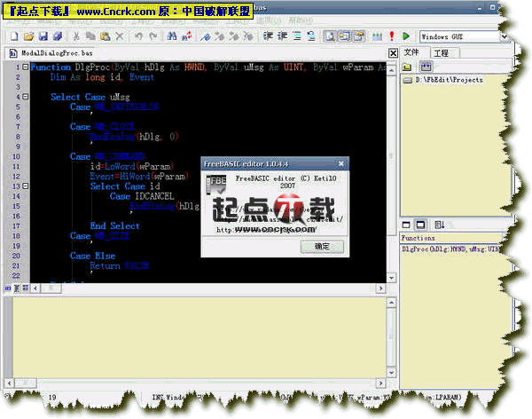Image resolution: width=532 pixels, height=419 pixels.
Task: Open the Replace toolbar icon
Action: [186, 36]
